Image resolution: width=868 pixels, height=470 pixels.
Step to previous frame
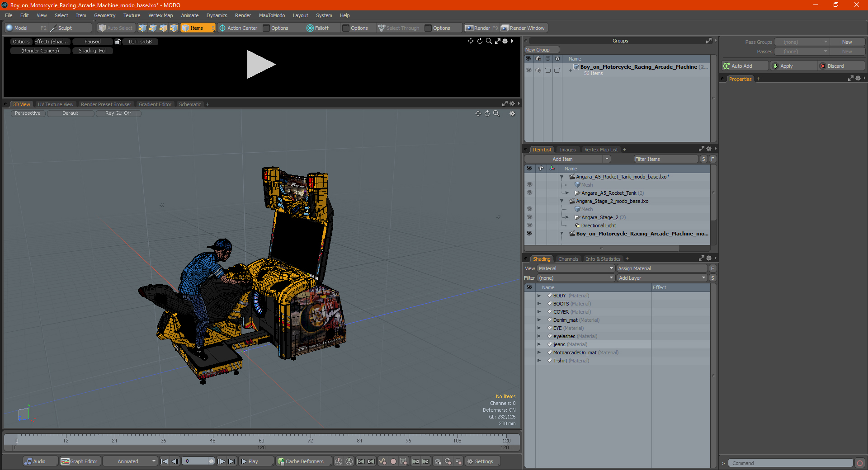click(x=175, y=461)
